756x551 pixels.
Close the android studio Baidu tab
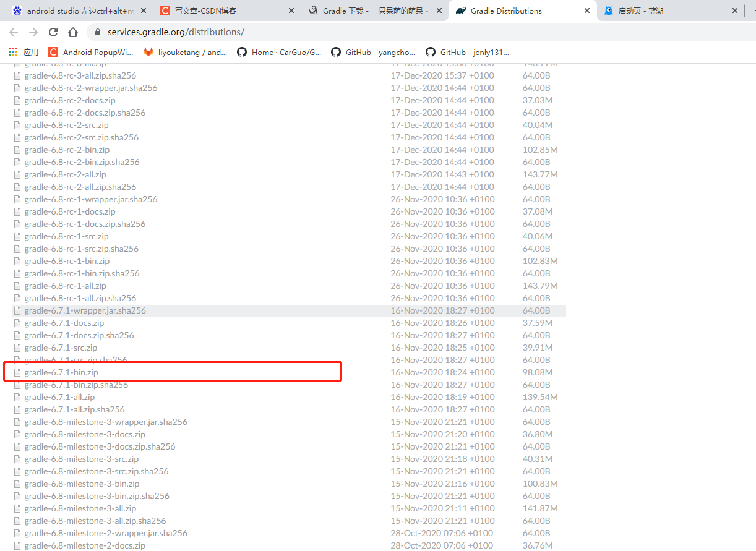pyautogui.click(x=144, y=11)
